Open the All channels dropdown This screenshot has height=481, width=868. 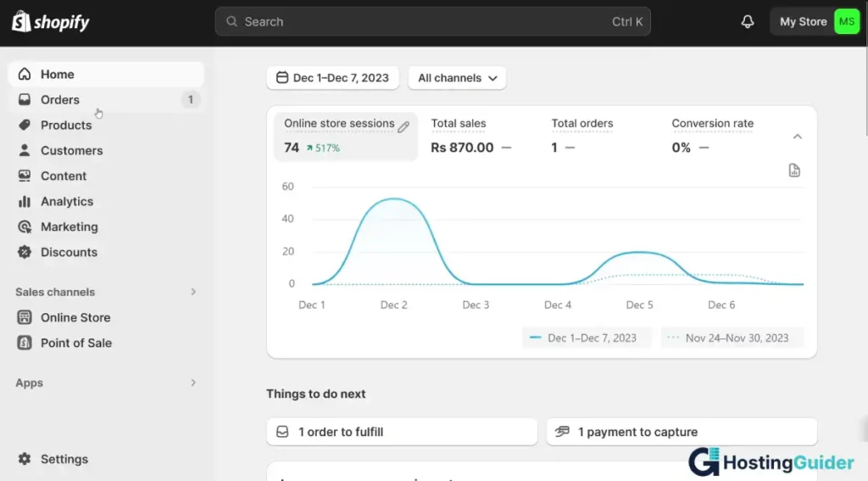click(457, 78)
